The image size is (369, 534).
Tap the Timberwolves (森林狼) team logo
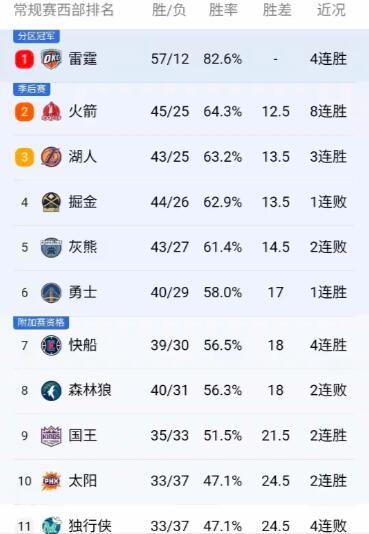51,390
